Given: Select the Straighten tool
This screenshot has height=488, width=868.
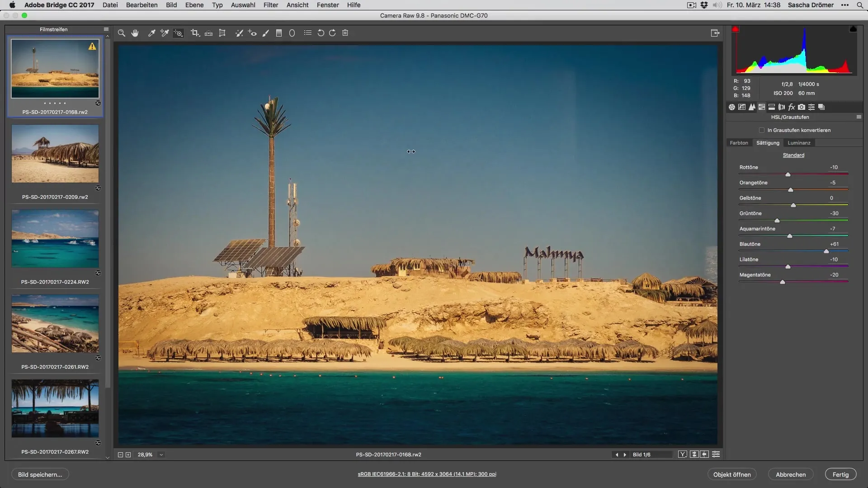Looking at the screenshot, I should [x=208, y=33].
